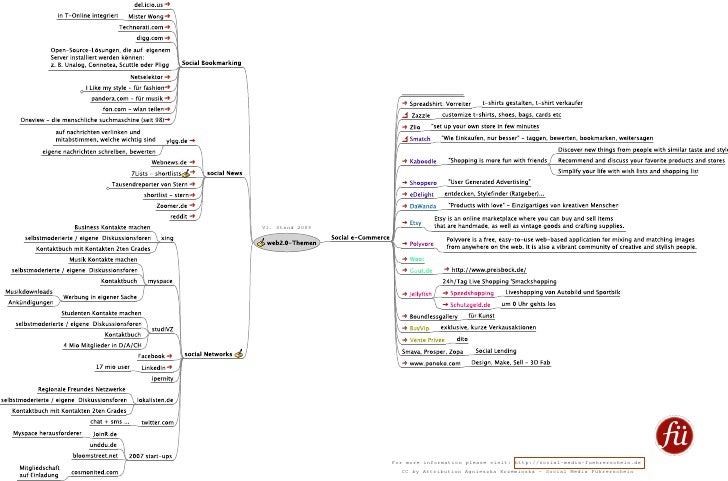
Task: Select the myspace node
Action: [x=160, y=281]
